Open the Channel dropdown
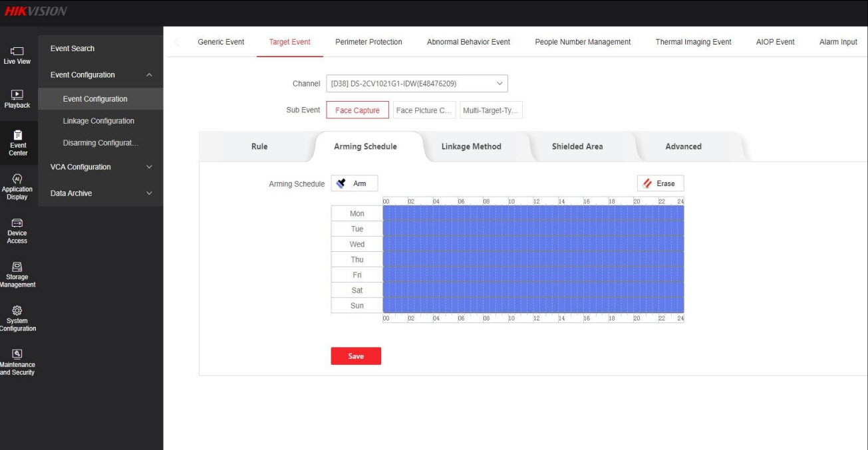The height and width of the screenshot is (450, 868). (416, 84)
